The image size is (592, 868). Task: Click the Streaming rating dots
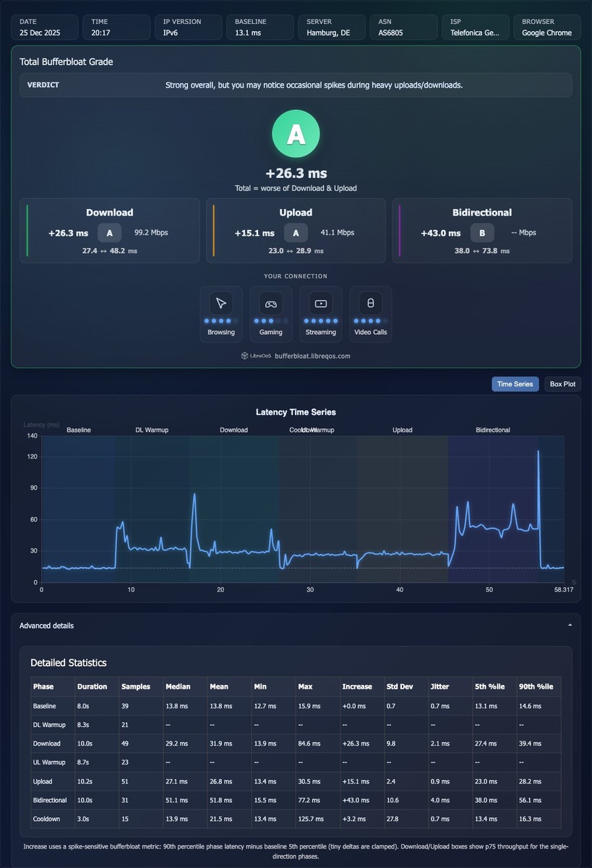click(x=321, y=320)
